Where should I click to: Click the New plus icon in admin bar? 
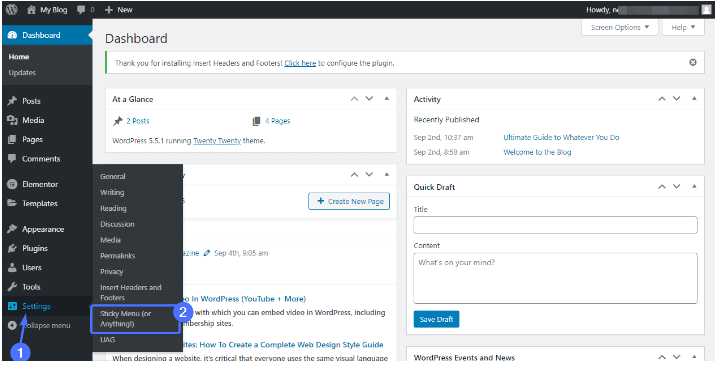point(109,10)
